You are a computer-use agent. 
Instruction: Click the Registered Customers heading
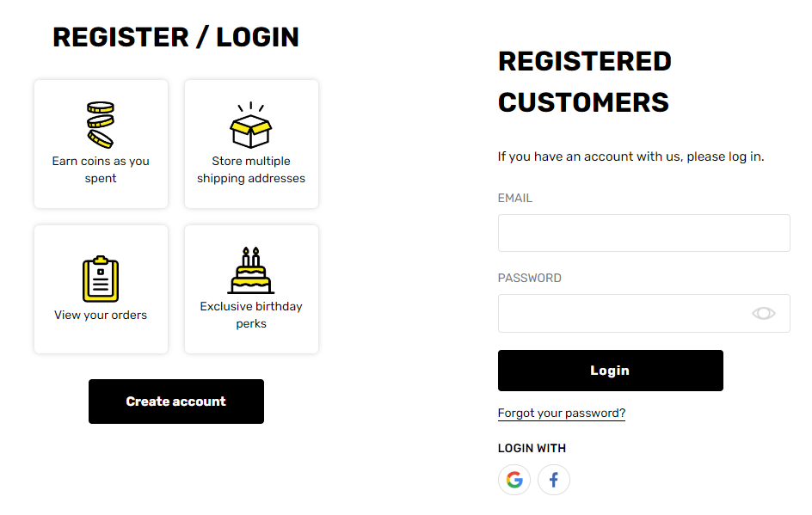point(585,82)
